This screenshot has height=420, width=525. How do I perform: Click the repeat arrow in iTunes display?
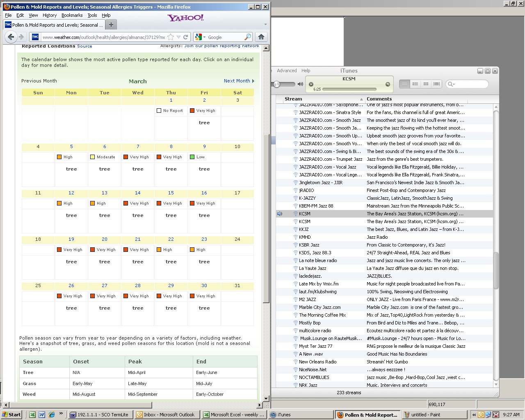tap(388, 84)
